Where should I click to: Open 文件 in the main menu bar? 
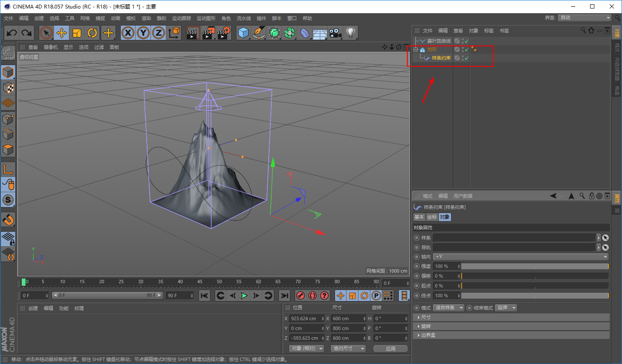(9, 18)
